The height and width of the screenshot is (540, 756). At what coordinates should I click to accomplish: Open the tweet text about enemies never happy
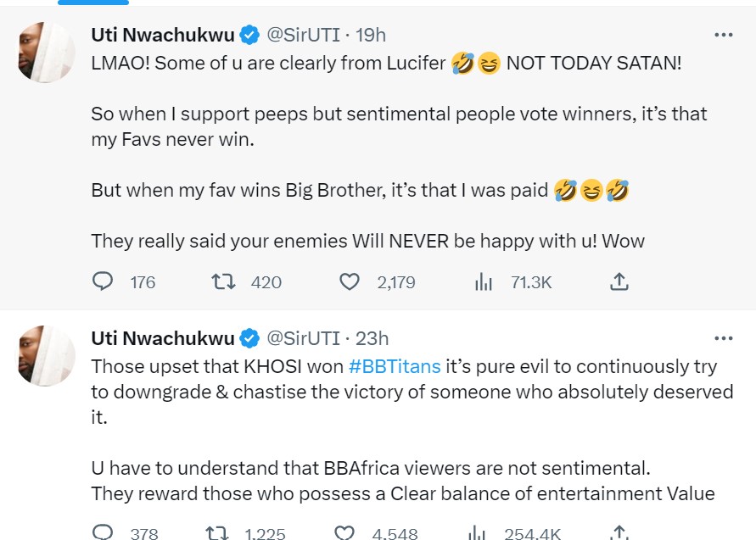367,241
